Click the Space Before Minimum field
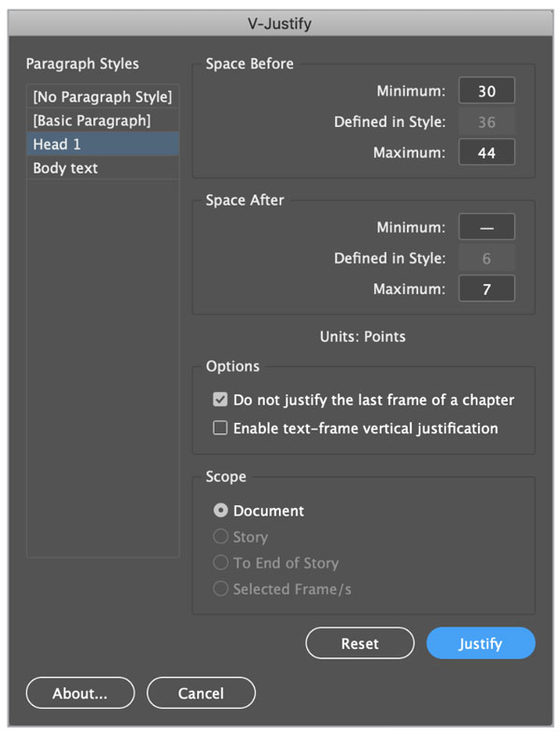This screenshot has width=560, height=734. 486,91
